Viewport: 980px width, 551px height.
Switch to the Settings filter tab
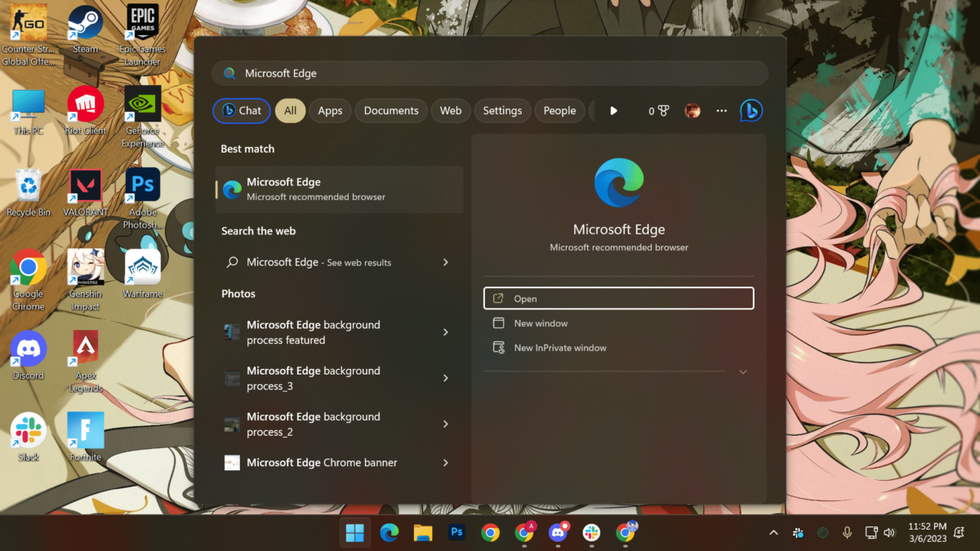coord(502,111)
